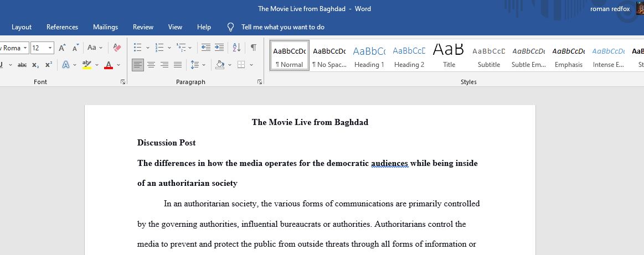Click line and paragraph spacing icon
The width and height of the screenshot is (644, 255).
195,65
